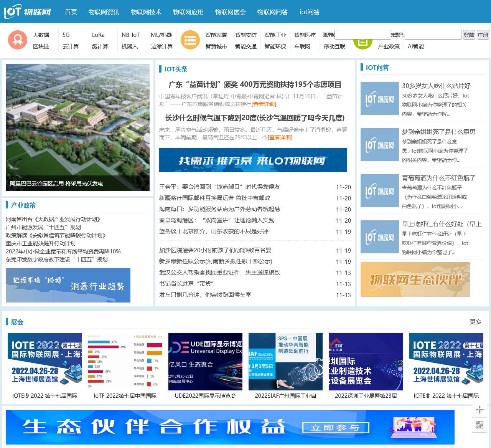The height and width of the screenshot is (448, 491).
Task: Open the 阿里巴巴云谷园区 featured image
Action: [77, 127]
